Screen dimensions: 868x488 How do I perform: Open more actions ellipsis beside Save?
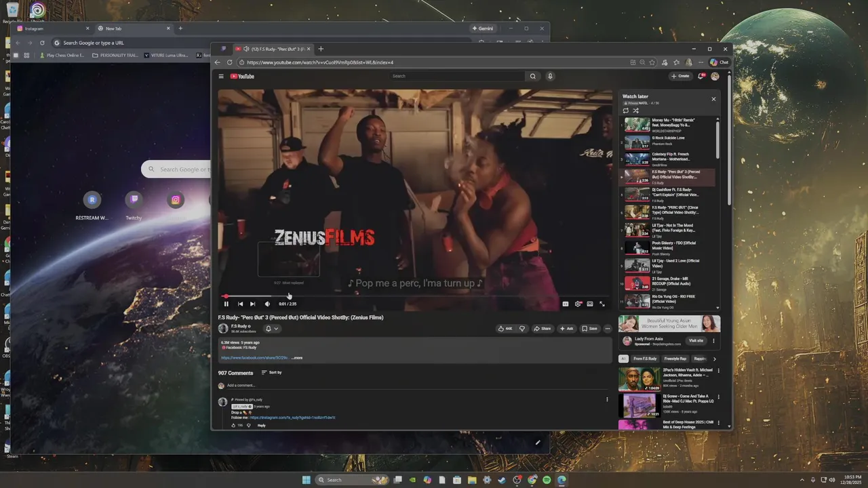[x=608, y=329]
